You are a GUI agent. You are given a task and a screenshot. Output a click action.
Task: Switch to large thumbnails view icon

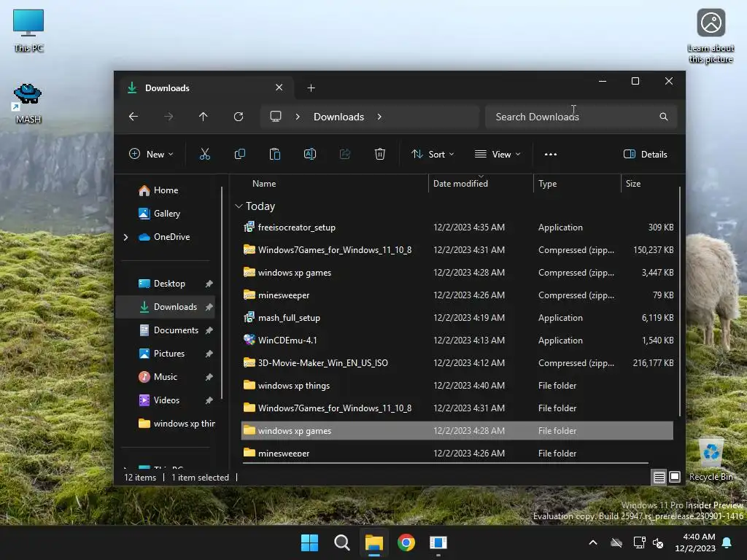pyautogui.click(x=675, y=477)
